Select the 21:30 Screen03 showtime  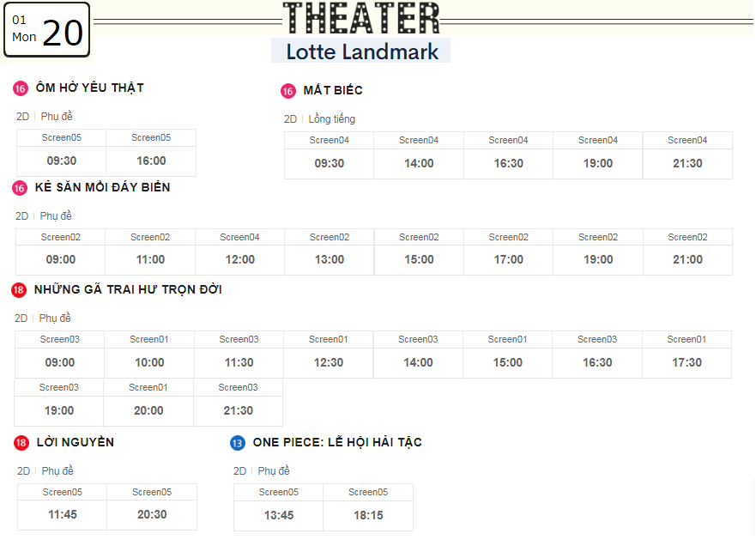pos(238,410)
